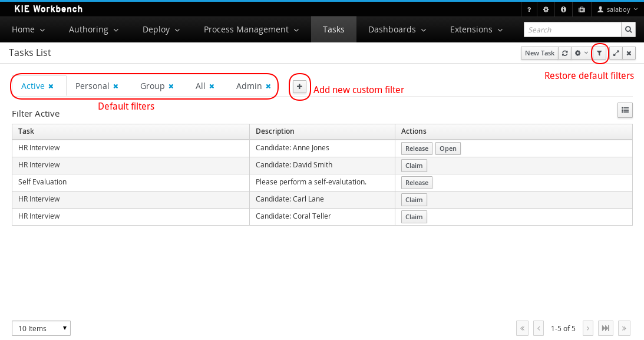The image size is (644, 340).
Task: Expand the Dashboards menu
Action: pos(397,29)
